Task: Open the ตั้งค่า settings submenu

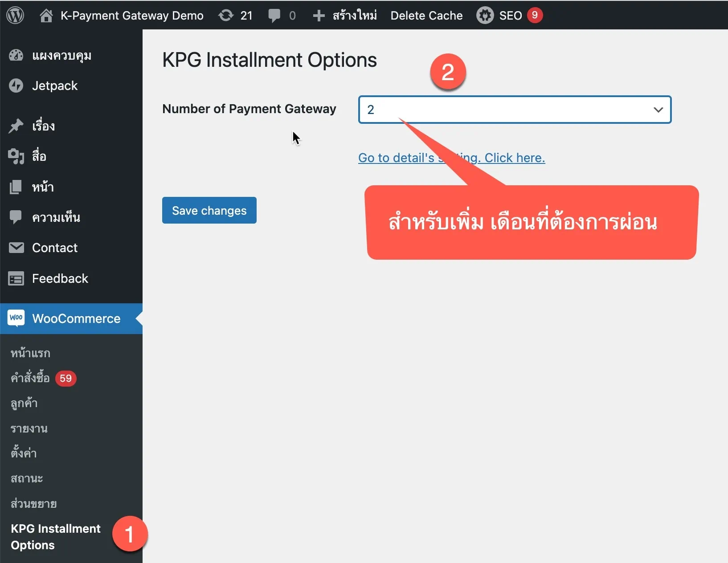Action: pos(24,453)
